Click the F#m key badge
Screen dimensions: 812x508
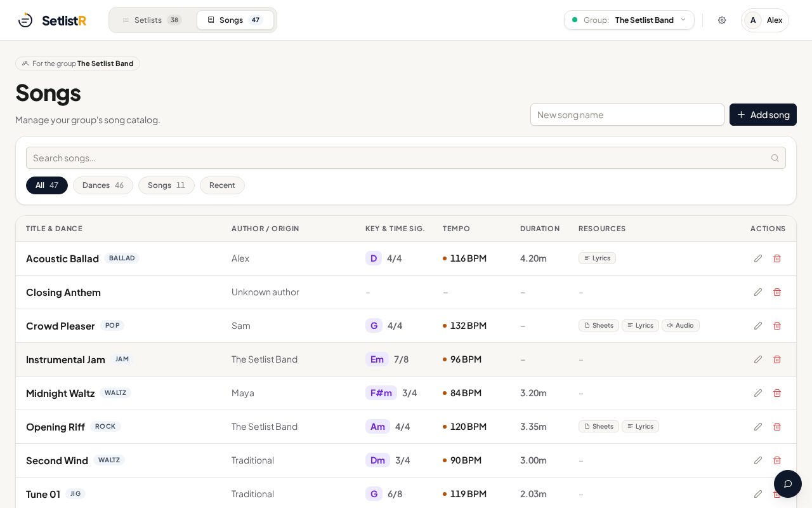click(x=381, y=393)
